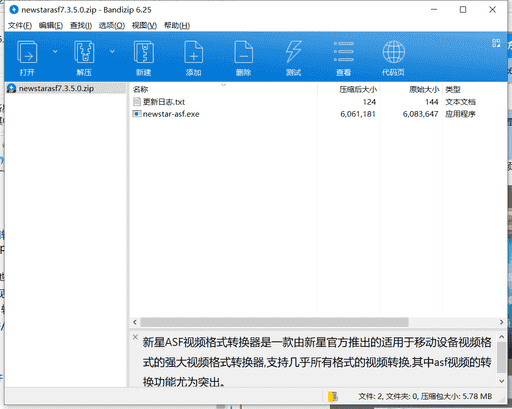512x409 pixels.
Task: Click the newstar-asf.exe application icon
Action: point(137,114)
